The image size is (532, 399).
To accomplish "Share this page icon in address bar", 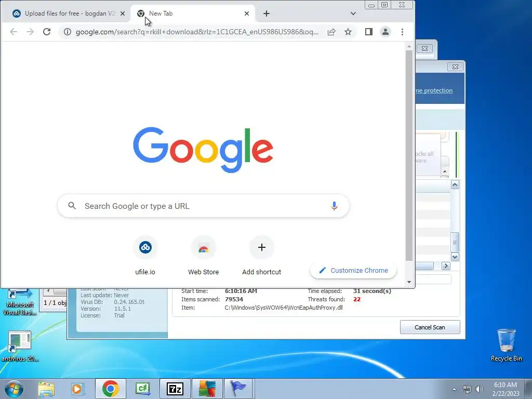I will click(x=331, y=32).
